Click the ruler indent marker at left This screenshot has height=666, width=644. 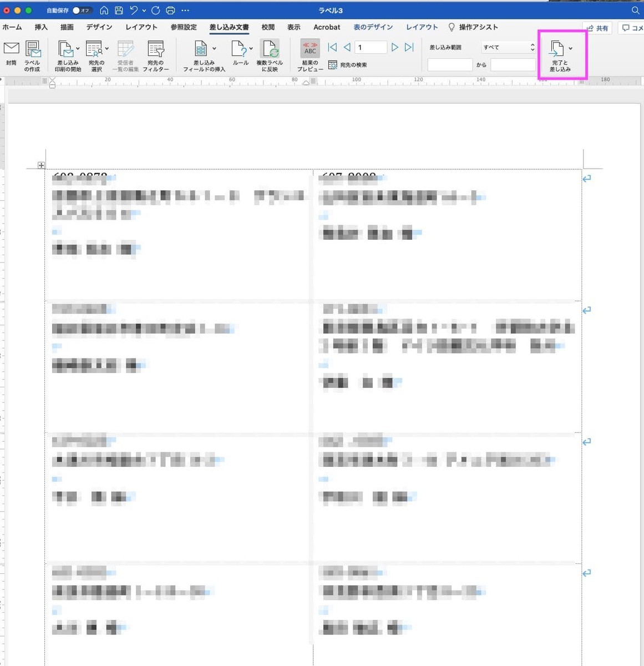point(52,83)
